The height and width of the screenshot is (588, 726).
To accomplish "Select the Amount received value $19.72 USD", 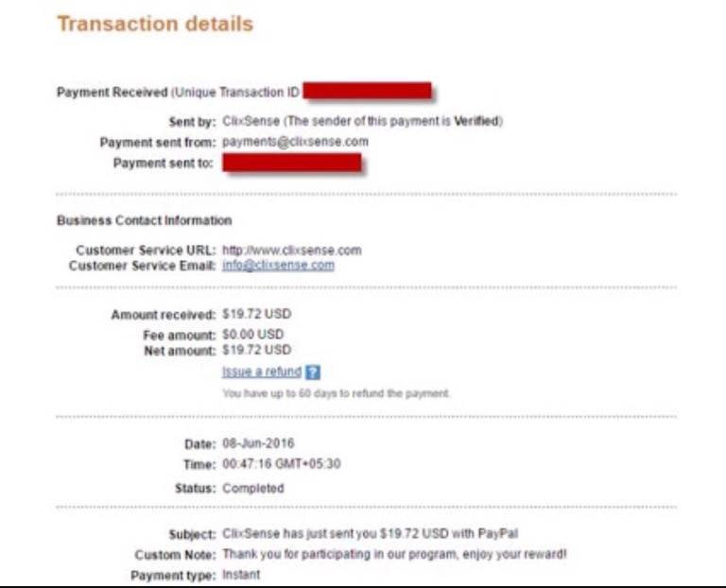I will pos(257,315).
